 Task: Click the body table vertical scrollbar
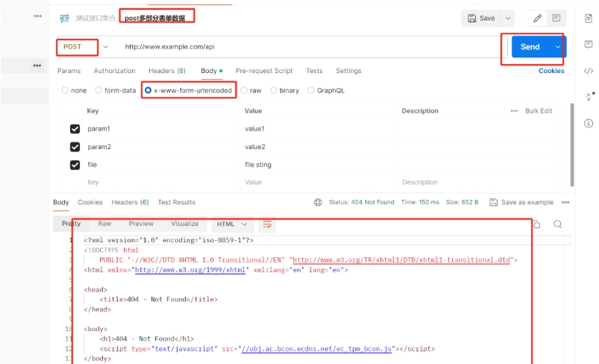(572, 145)
